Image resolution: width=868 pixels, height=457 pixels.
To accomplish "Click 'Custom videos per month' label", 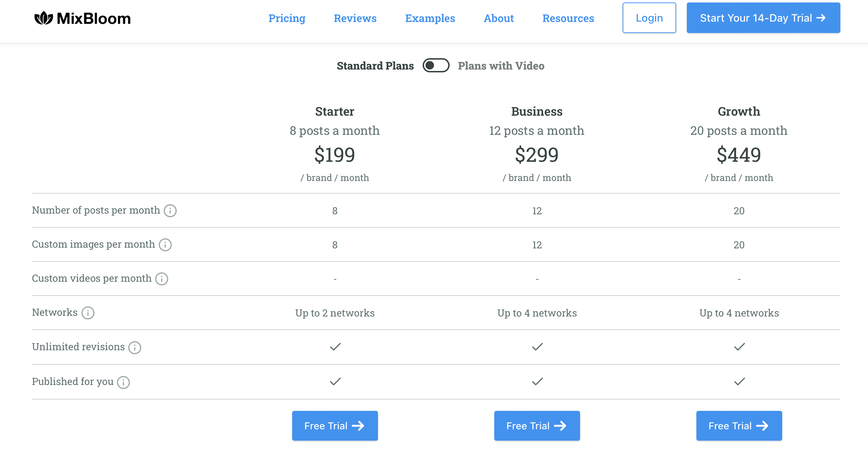I will click(92, 278).
